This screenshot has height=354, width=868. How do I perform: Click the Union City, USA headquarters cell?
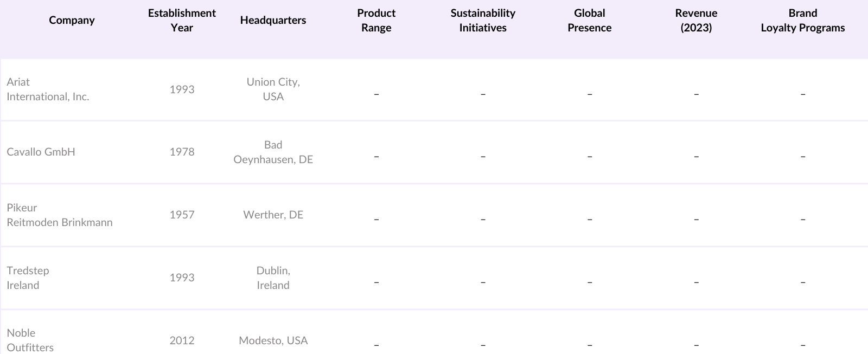(x=273, y=89)
